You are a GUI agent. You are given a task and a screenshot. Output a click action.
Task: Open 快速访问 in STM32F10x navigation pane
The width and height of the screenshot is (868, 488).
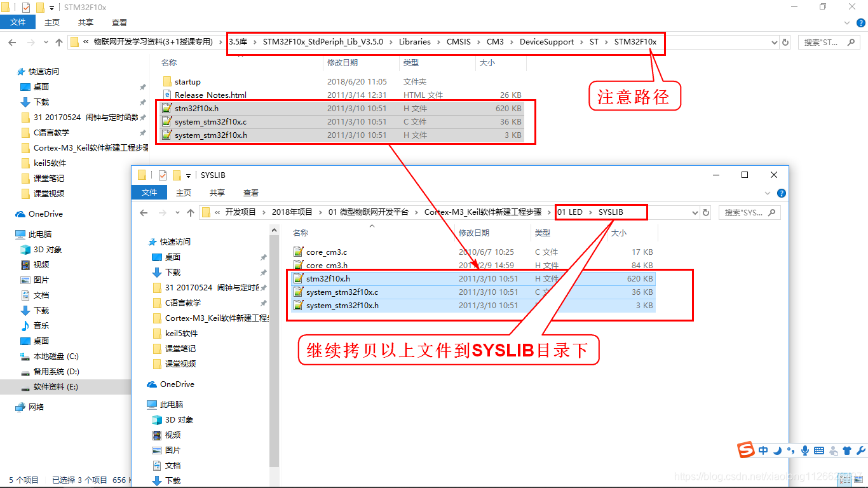44,72
